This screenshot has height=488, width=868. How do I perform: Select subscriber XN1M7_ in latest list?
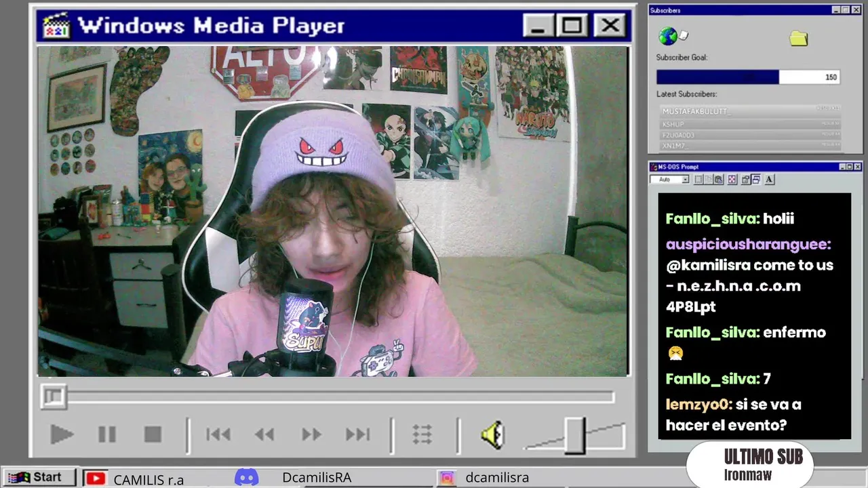(x=751, y=146)
